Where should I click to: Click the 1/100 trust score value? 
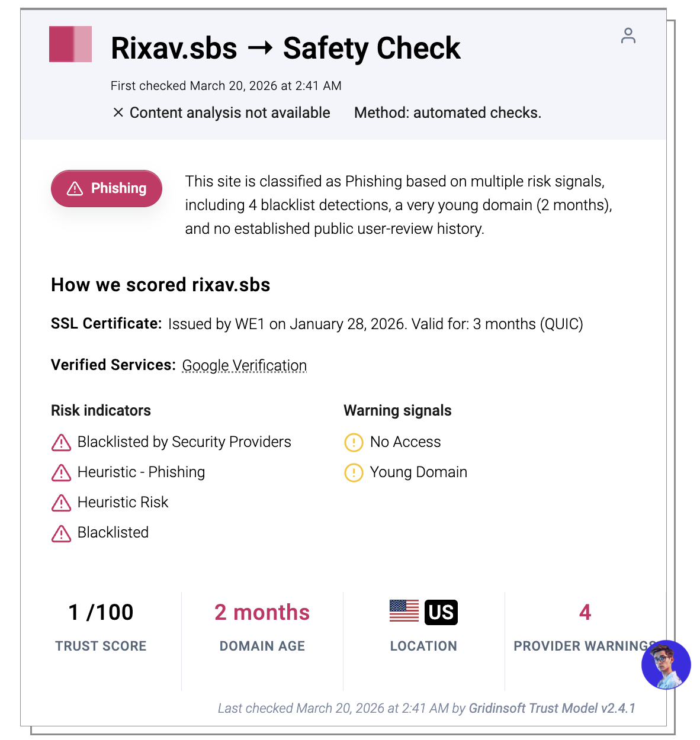tap(101, 612)
